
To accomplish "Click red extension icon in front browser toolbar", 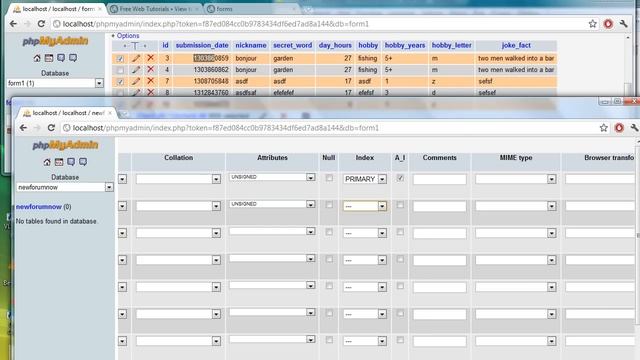I will pyautogui.click(x=619, y=128).
